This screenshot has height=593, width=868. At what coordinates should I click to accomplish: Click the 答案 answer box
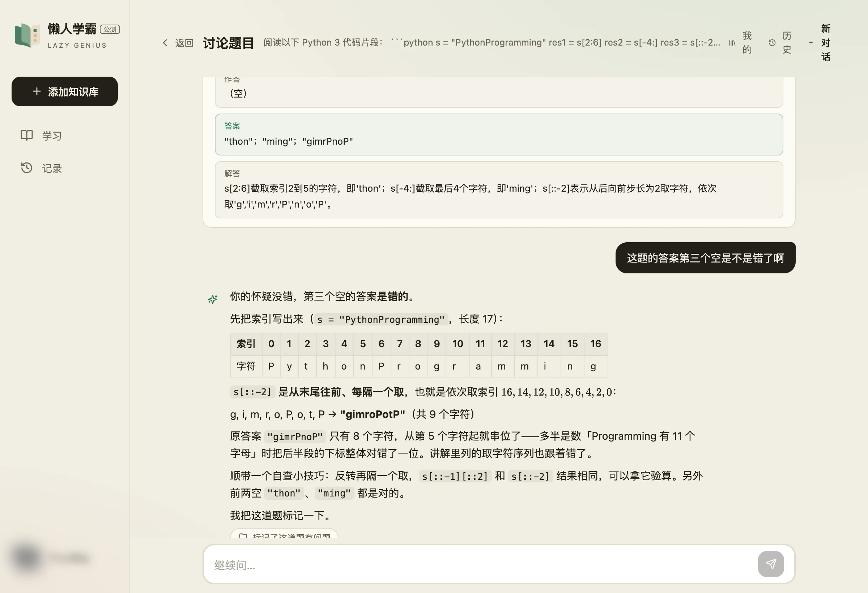click(499, 135)
